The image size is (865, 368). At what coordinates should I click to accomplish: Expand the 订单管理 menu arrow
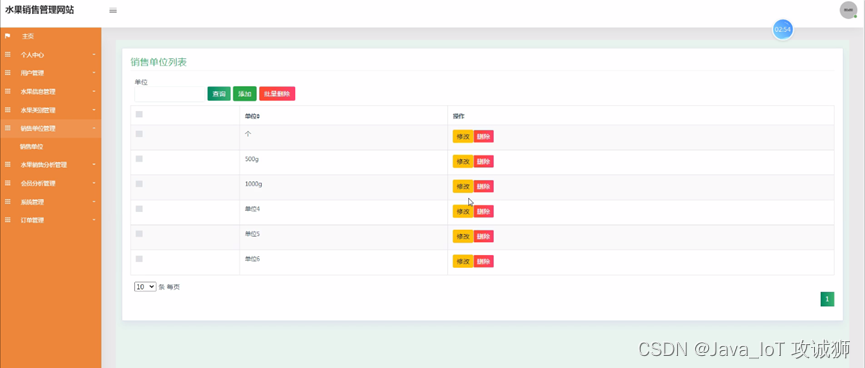pyautogui.click(x=94, y=220)
